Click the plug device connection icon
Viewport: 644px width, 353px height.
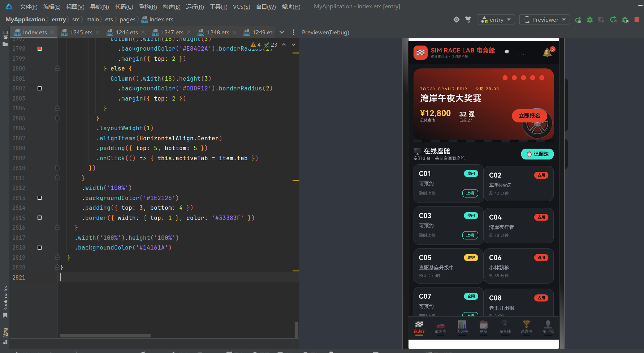pyautogui.click(x=468, y=20)
